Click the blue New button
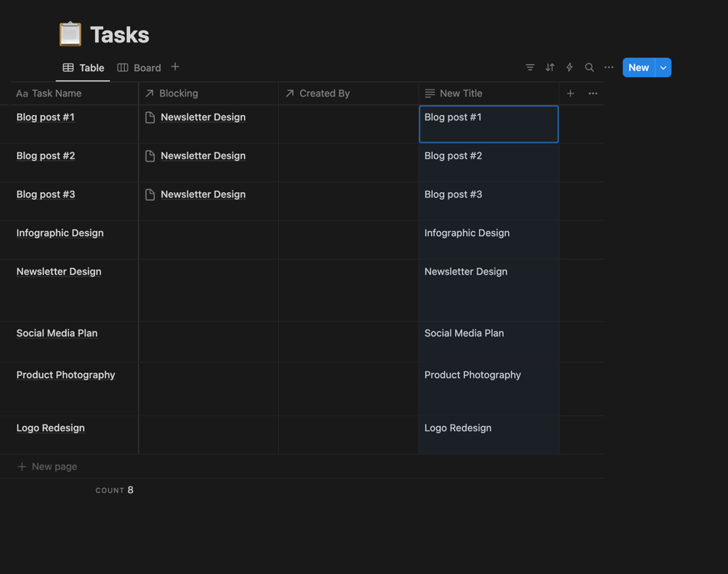Image resolution: width=728 pixels, height=574 pixels. point(638,67)
